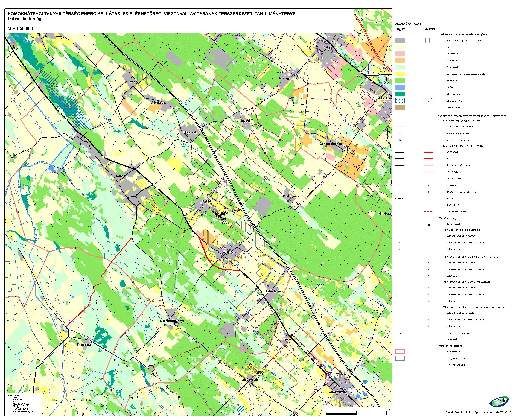Click the Tanyaközpont house symbol in legend
This screenshot has height=420, width=528.
click(x=428, y=224)
